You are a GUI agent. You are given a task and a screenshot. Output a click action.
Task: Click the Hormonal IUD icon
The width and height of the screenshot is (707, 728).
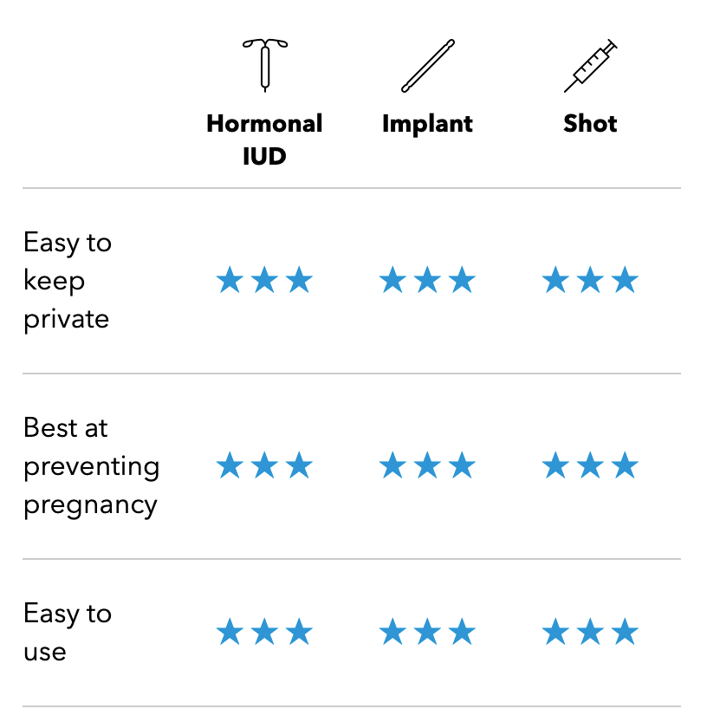click(x=265, y=66)
